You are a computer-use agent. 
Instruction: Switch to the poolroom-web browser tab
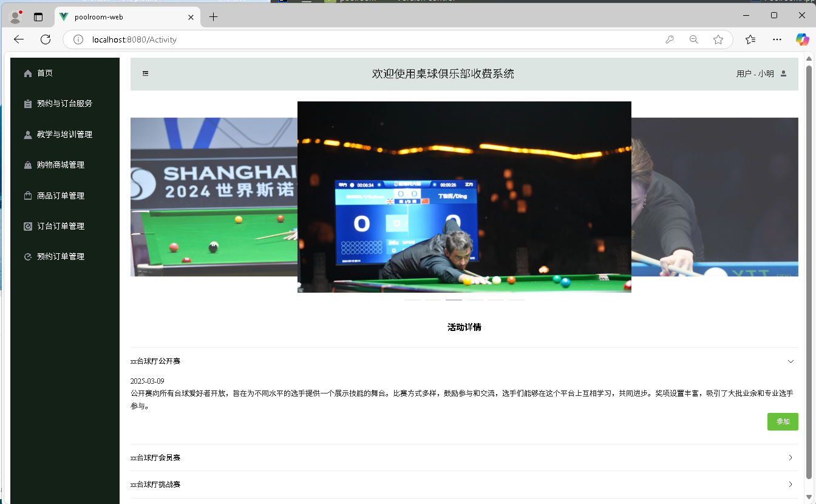click(x=127, y=17)
